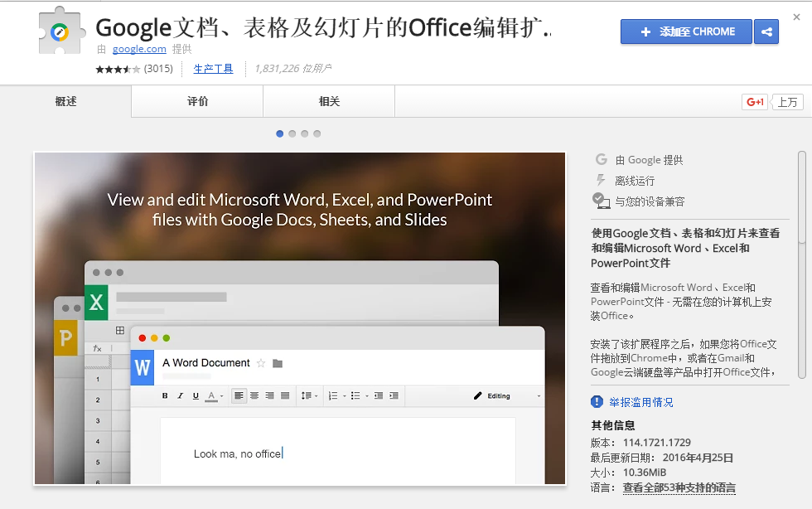
Task: Click the close X in the top right corner
Action: point(796,17)
